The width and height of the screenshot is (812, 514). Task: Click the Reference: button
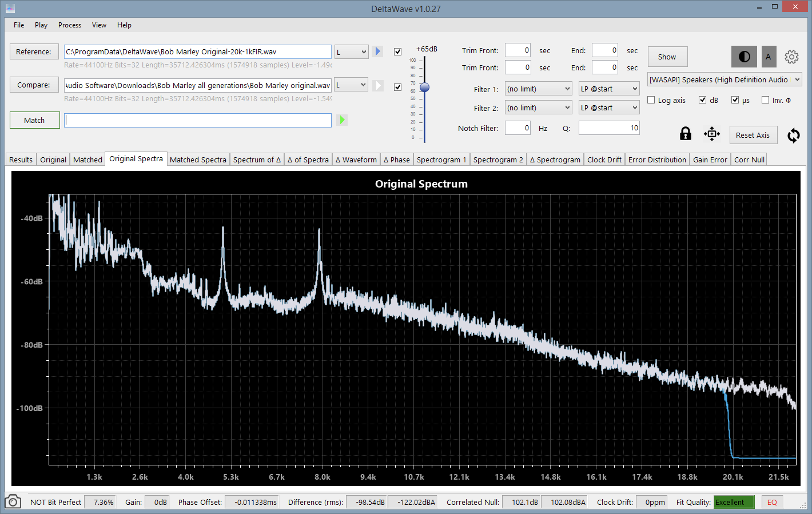click(x=34, y=51)
